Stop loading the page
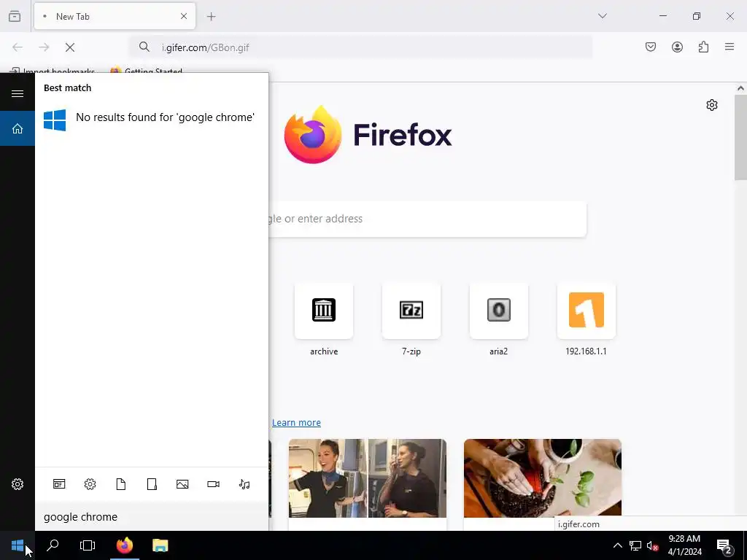The width and height of the screenshot is (747, 560). click(x=70, y=47)
